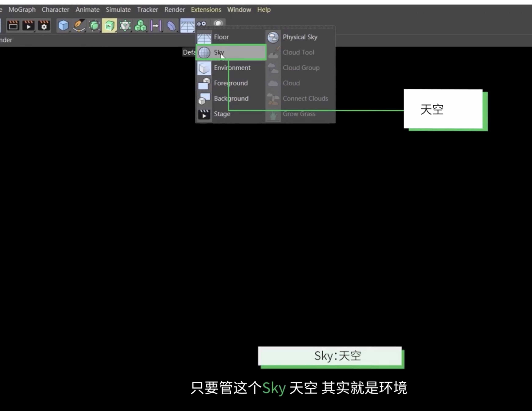The width and height of the screenshot is (532, 411).
Task: Click the highlighted Extrude generator icon
Action: pos(110,25)
